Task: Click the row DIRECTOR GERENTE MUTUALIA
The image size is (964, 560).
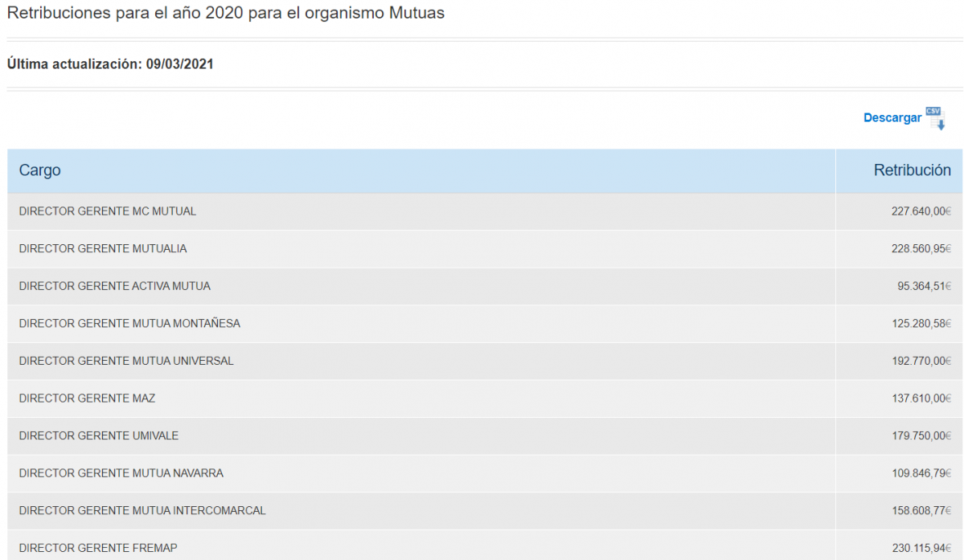Action: (485, 249)
